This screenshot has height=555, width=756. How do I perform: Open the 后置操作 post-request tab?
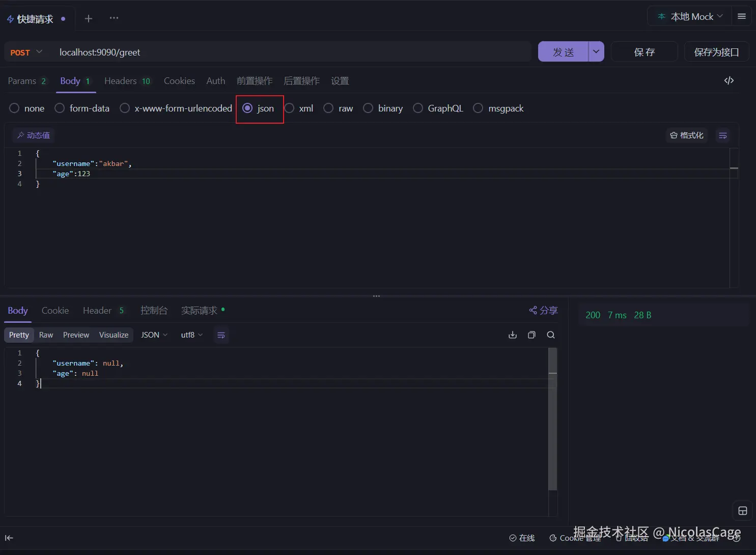tap(302, 81)
